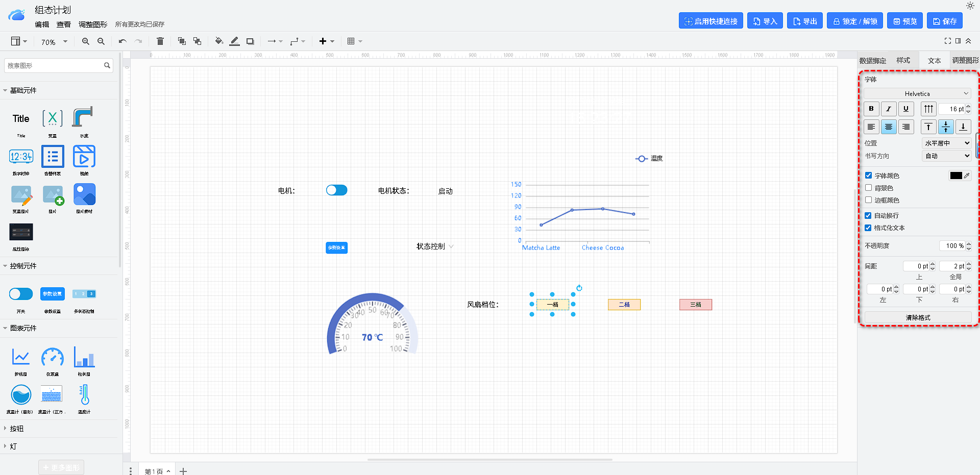Open the 调整图形 menu
This screenshot has width=980, height=475.
point(93,24)
